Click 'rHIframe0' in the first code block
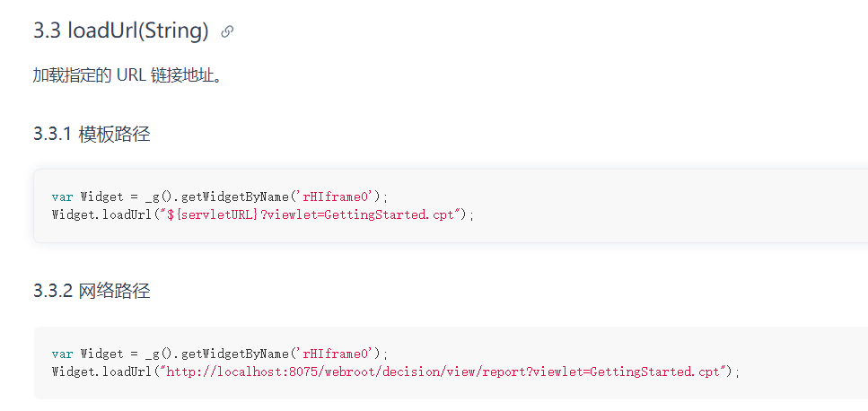Viewport: 868px width, 411px height. [x=338, y=197]
